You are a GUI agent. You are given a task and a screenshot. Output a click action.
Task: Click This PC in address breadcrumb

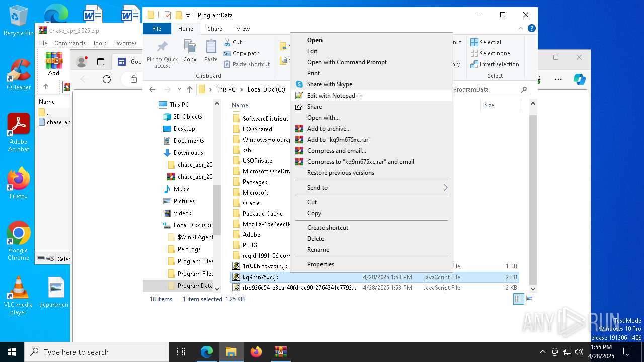tap(225, 89)
